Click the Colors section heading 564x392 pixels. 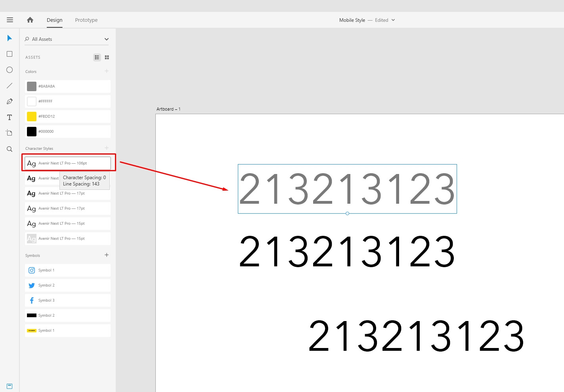[x=31, y=71]
